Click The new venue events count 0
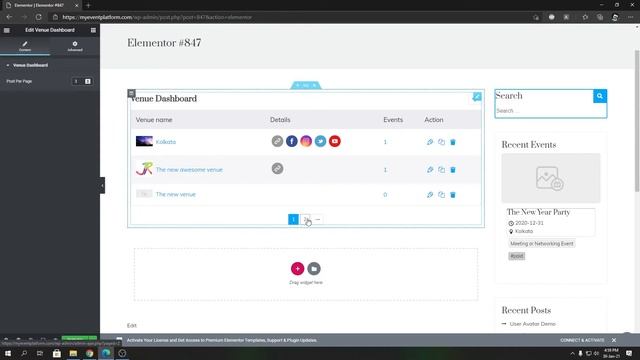Image resolution: width=640 pixels, height=360 pixels. click(x=385, y=195)
